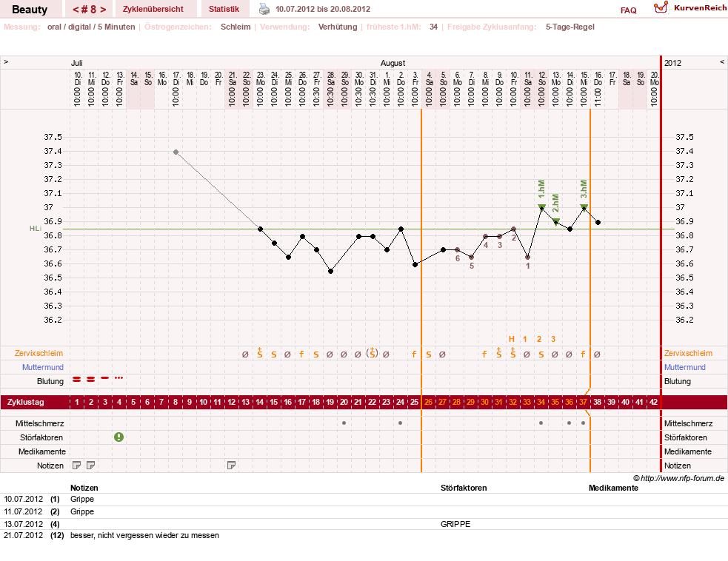Click the GRIPPE Störfaktoren entry
This screenshot has width=728, height=561.
pyautogui.click(x=455, y=524)
